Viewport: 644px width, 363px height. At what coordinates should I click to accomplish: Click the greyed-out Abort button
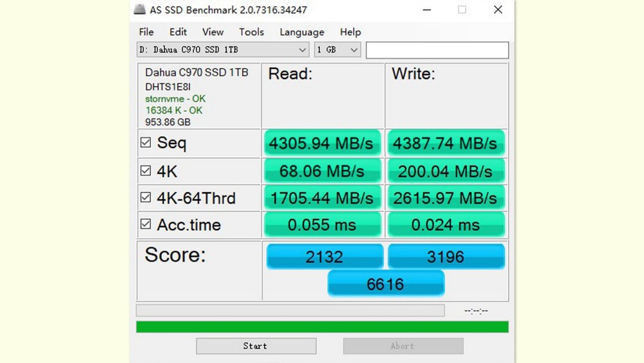[x=403, y=346]
